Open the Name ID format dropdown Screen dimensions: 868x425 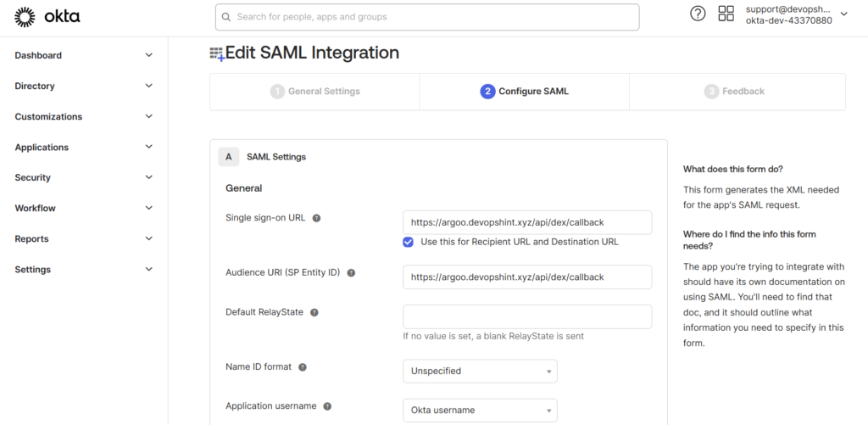tap(480, 372)
